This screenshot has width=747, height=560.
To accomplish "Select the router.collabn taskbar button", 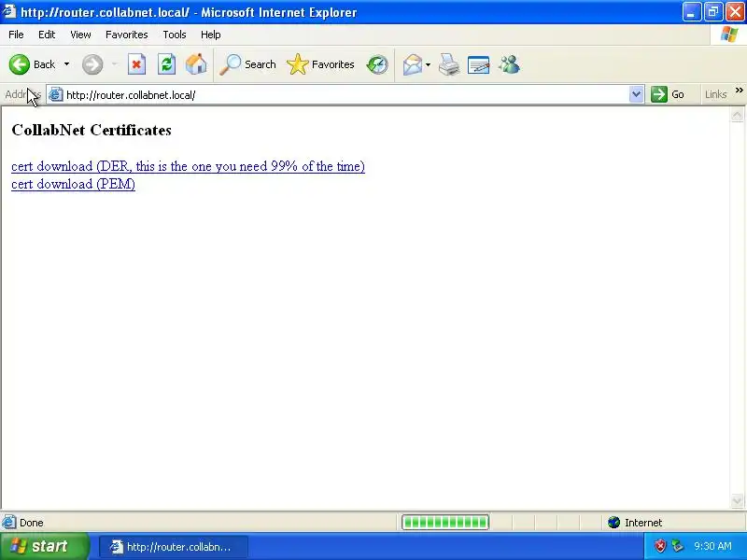I will click(x=174, y=547).
